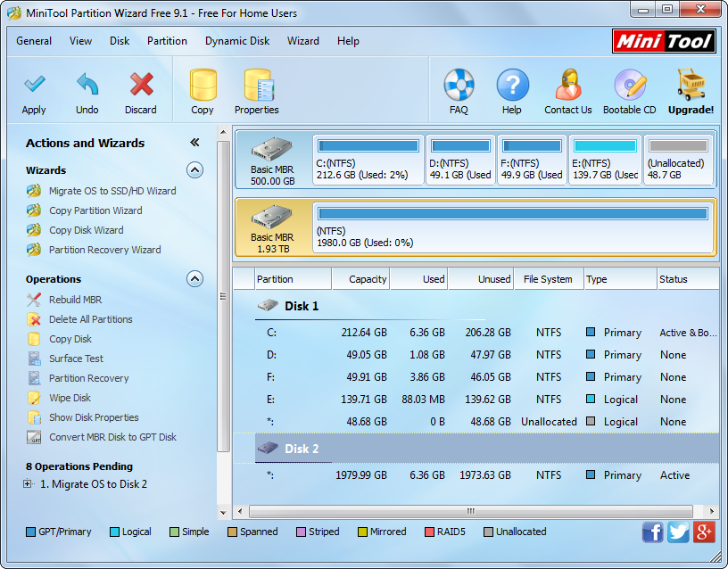Click the Migrate OS to SSD/HD Wizard icon

coord(34,191)
